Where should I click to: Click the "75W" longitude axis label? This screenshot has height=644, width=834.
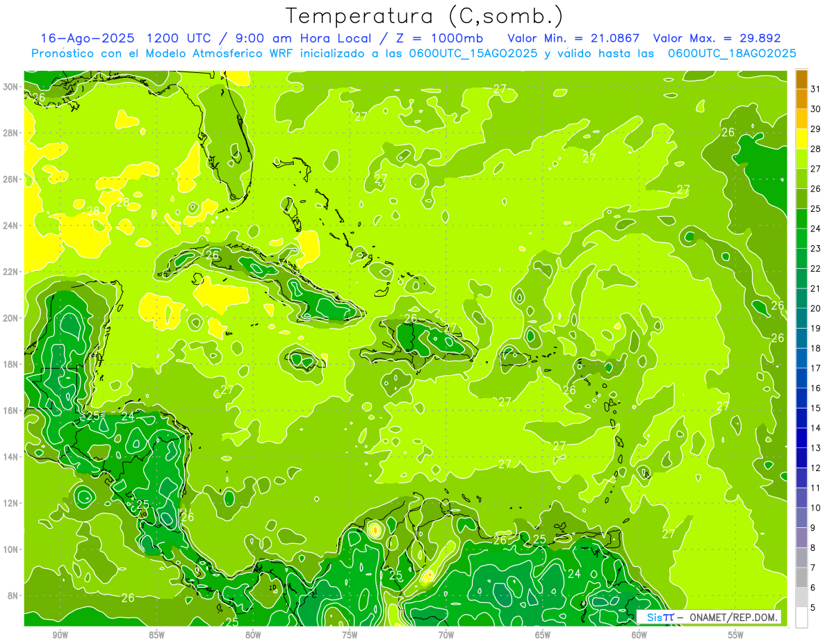tap(350, 635)
